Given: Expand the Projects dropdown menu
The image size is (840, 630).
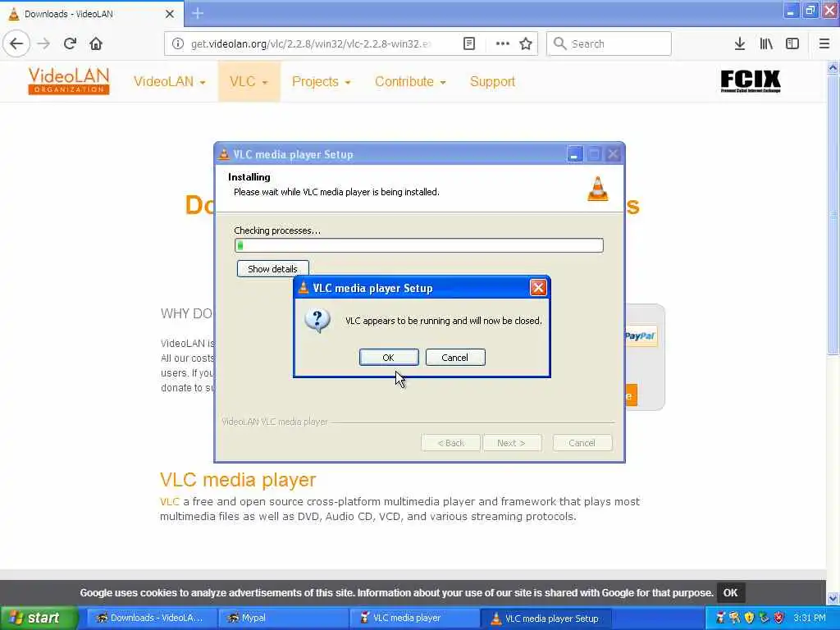Looking at the screenshot, I should coord(321,82).
